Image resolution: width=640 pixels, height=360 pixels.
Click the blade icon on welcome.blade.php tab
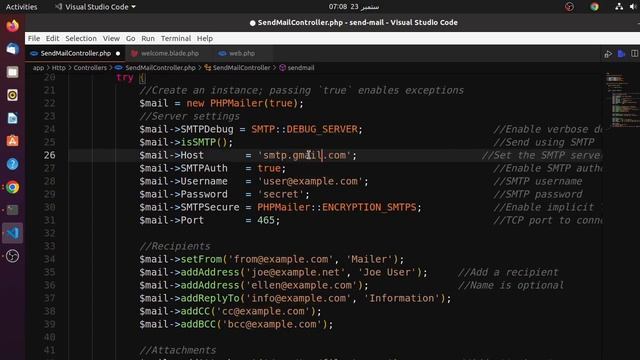[x=135, y=53]
